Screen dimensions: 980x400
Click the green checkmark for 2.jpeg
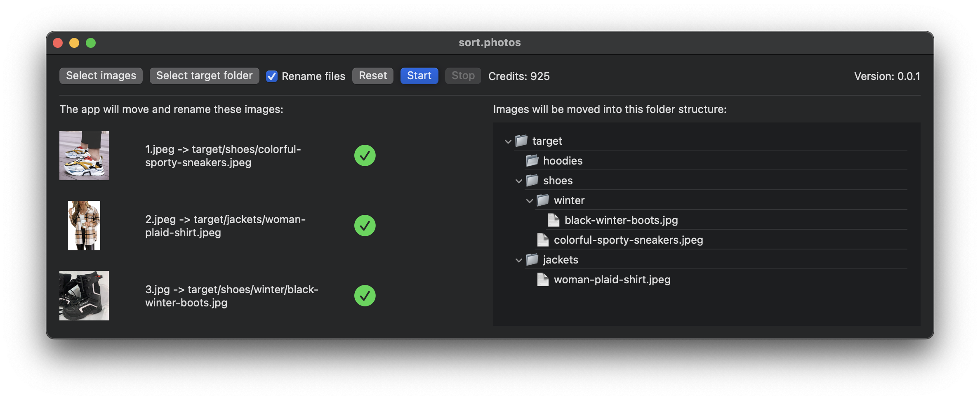[365, 226]
